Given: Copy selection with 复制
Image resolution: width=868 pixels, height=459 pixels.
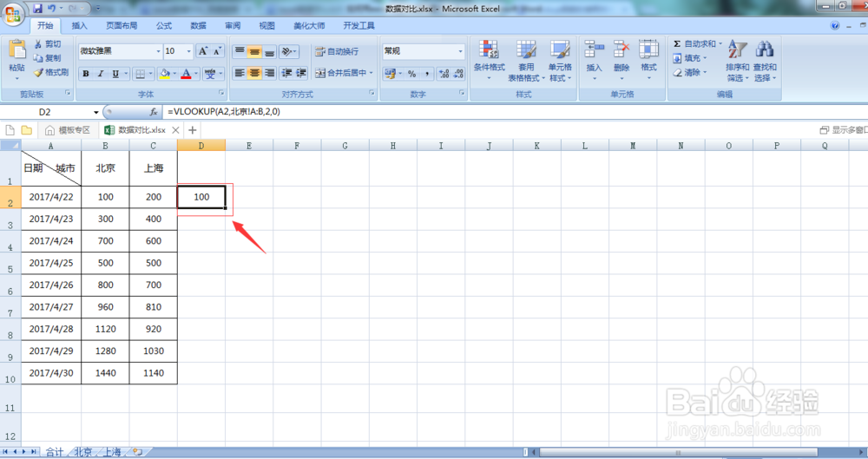Looking at the screenshot, I should 48,57.
